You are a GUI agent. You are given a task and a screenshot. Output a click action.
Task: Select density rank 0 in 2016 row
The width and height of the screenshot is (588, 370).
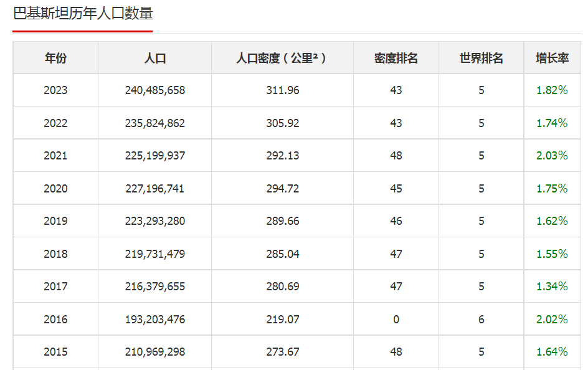point(396,320)
